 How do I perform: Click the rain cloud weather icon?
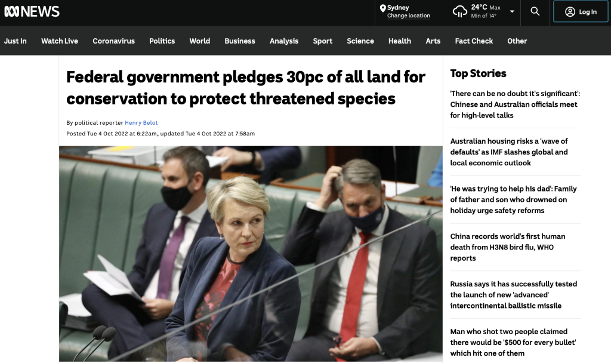(x=460, y=11)
